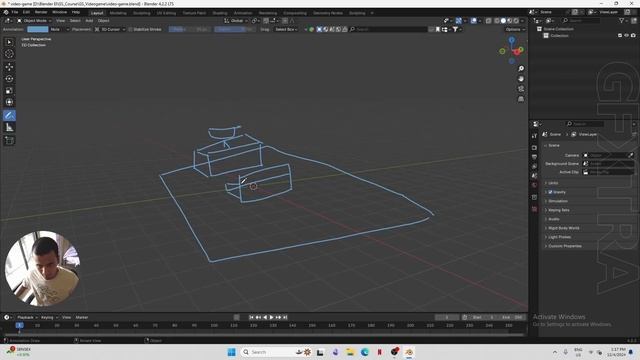
Task: Toggle X-ray mode in viewport header
Action: coord(488,20)
